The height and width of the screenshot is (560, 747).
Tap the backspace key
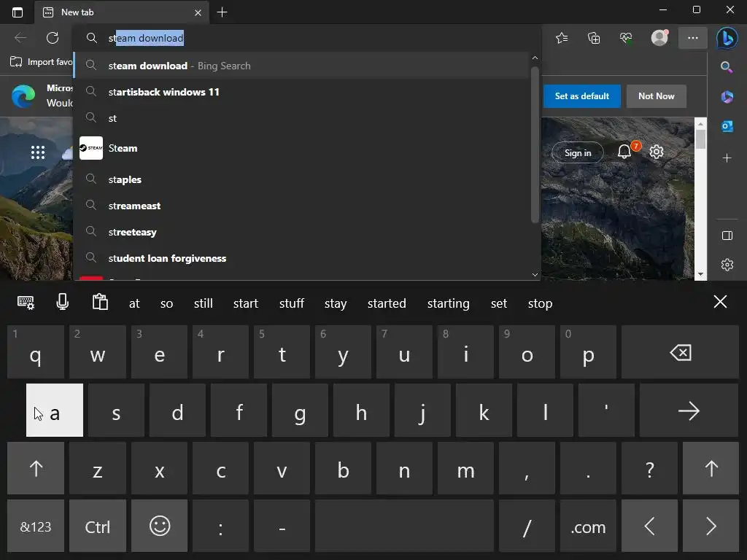[680, 352]
